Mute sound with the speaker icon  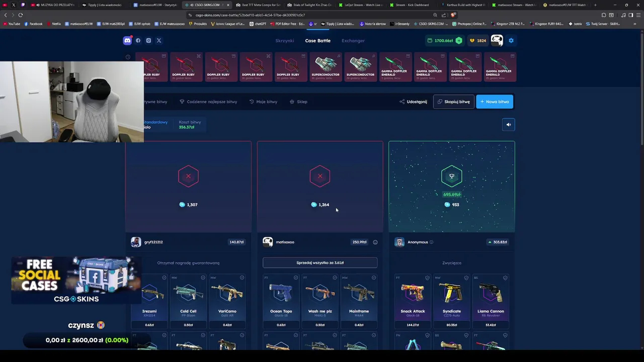[508, 125]
